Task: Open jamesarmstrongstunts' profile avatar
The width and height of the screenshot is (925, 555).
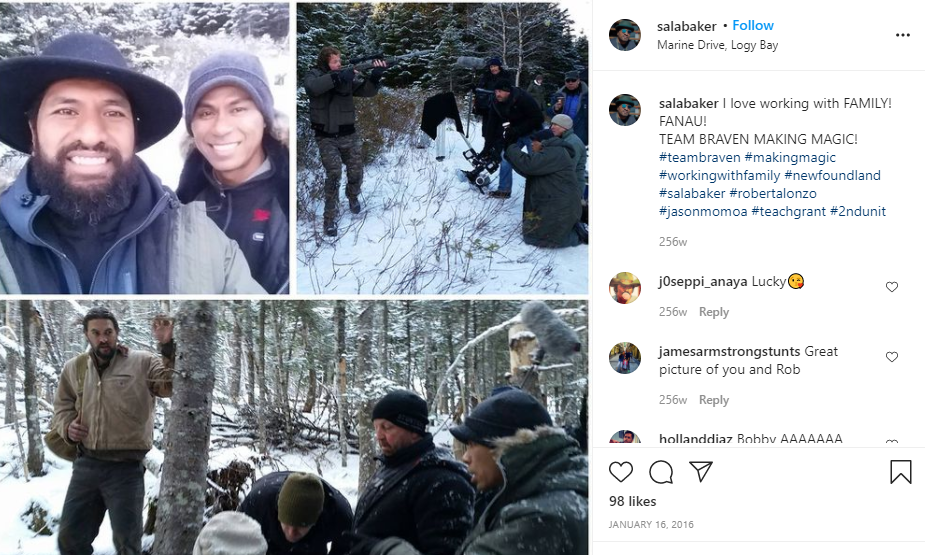Action: click(x=625, y=358)
